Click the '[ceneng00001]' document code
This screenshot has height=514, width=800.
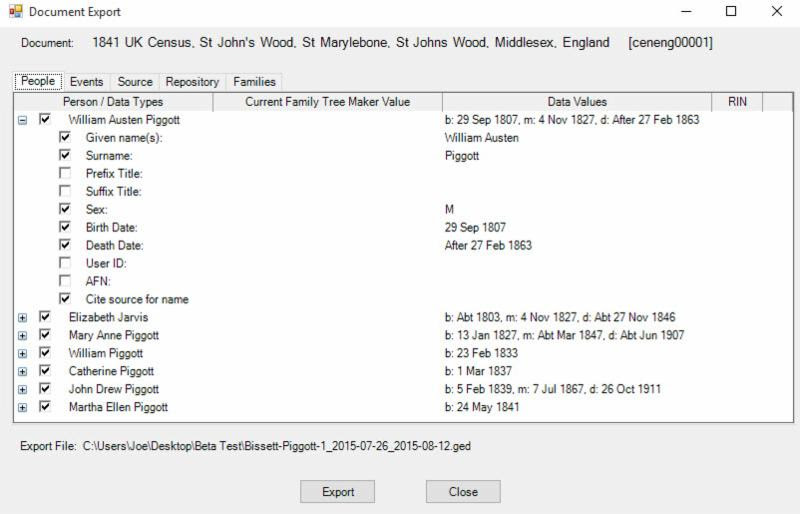[670, 42]
